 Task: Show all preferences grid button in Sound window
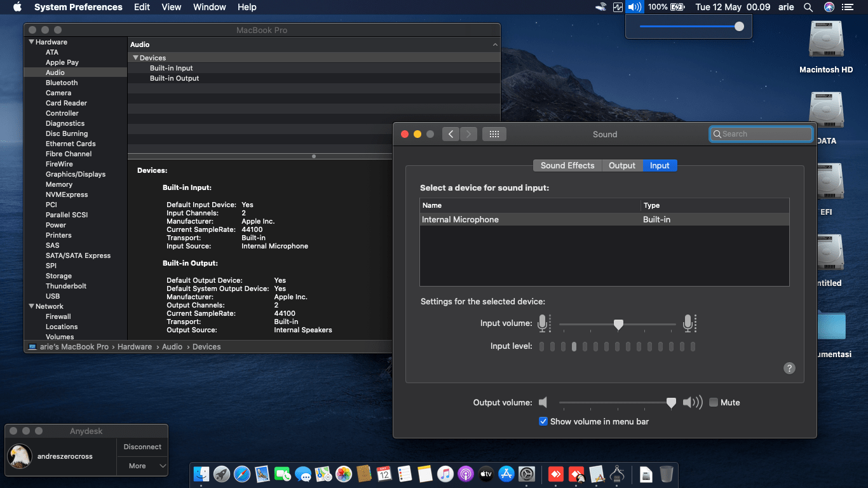click(494, 134)
